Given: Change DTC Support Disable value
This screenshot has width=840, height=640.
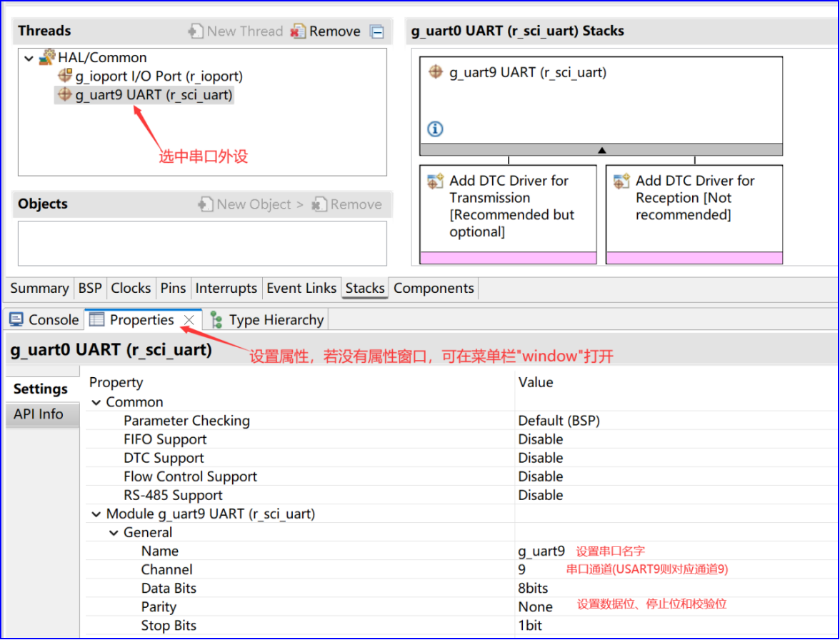Looking at the screenshot, I should click(676, 458).
